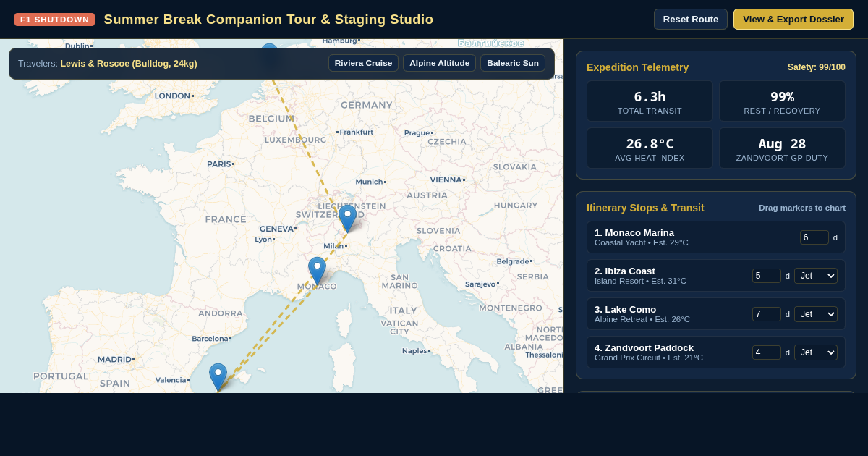This screenshot has width=868, height=456.
Task: Apply the Balearic Sun preset
Action: coord(513,63)
